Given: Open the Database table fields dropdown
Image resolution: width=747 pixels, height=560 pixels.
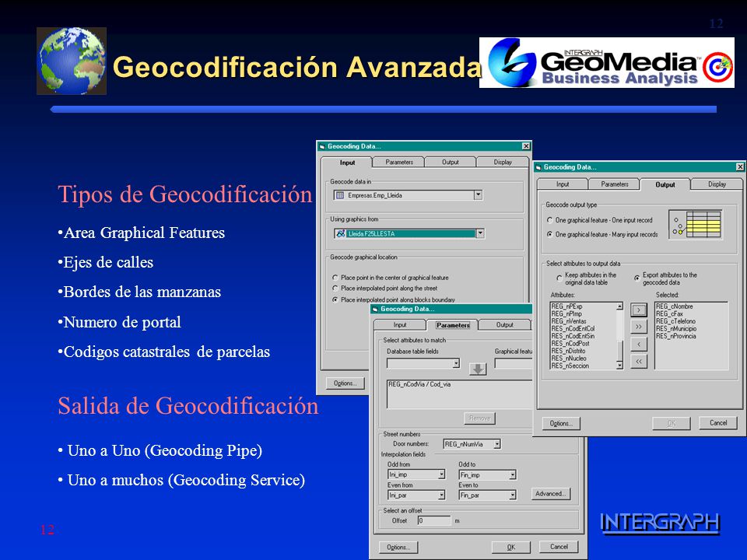Looking at the screenshot, I should click(456, 364).
